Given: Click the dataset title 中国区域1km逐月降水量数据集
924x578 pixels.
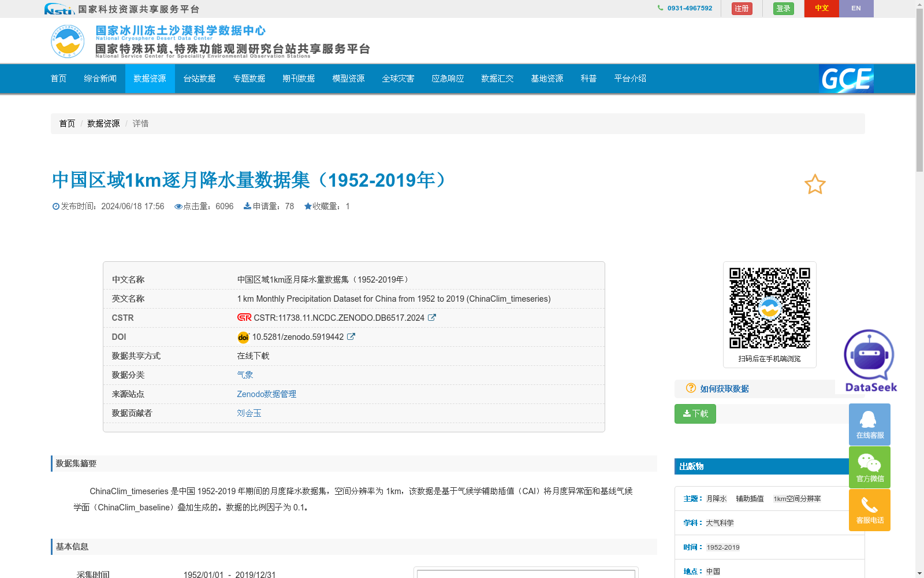Looking at the screenshot, I should tap(249, 180).
